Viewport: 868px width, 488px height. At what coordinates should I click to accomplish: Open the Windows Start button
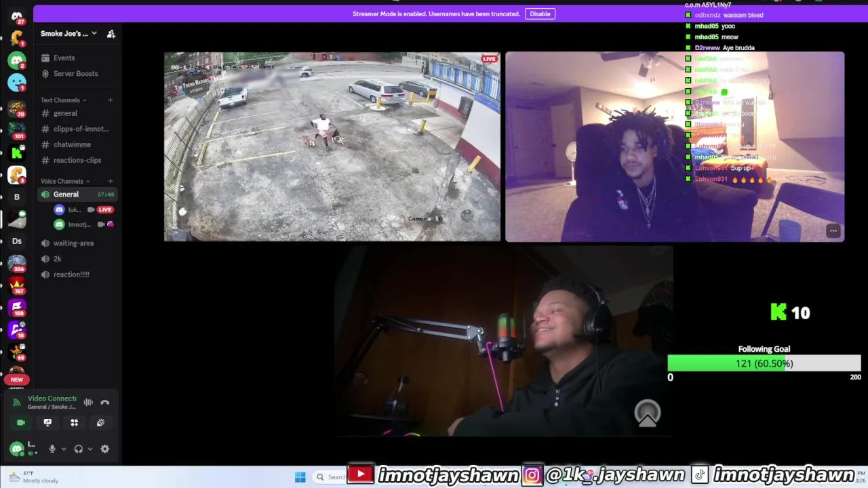tap(300, 477)
